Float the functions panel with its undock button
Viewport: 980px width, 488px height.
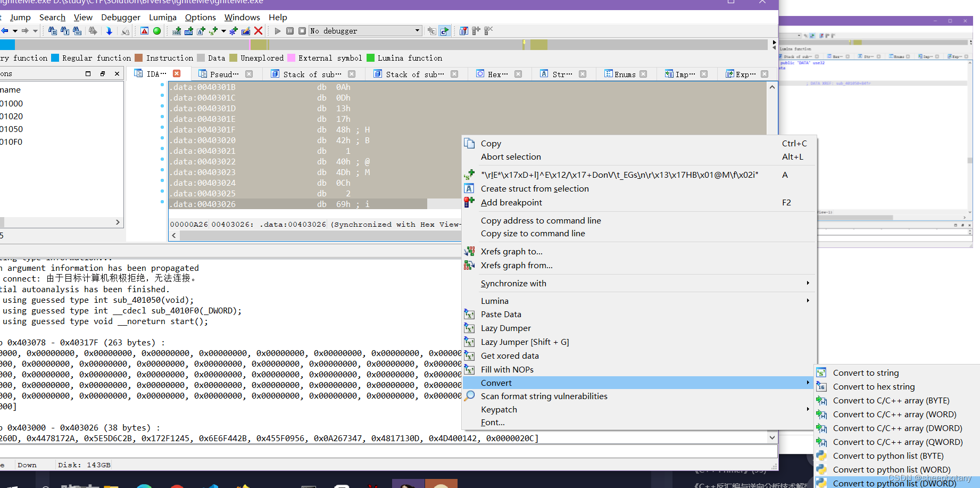click(x=103, y=73)
